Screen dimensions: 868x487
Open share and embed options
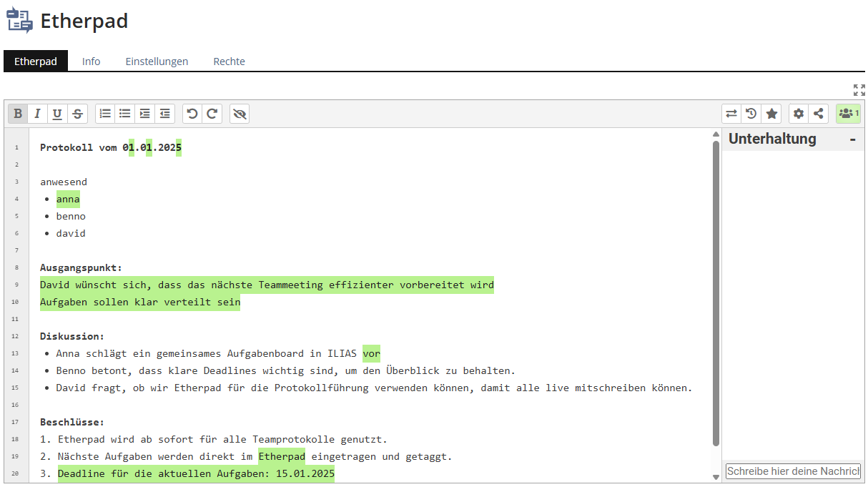(819, 114)
